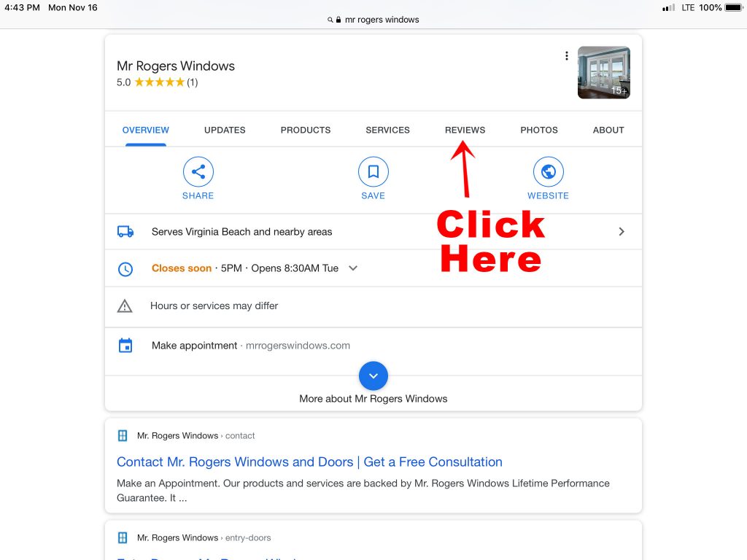Tap the address bar showing mr rogers windows
The width and height of the screenshot is (747, 560).
click(373, 20)
